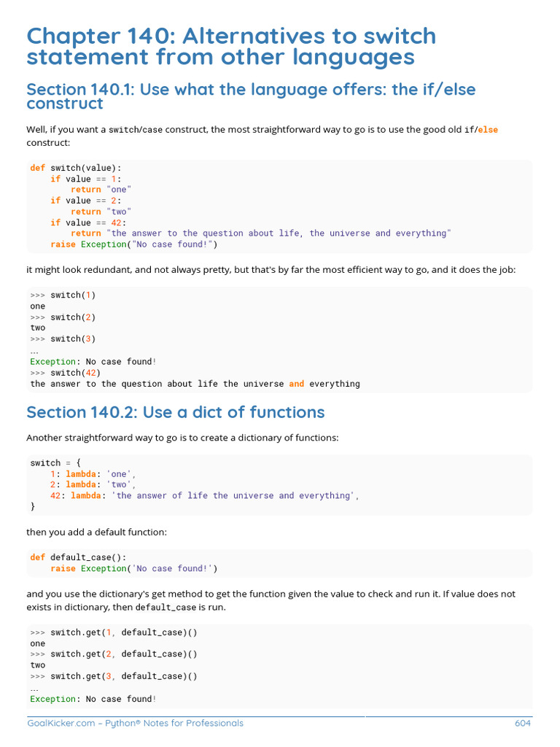Click page number 604 in footer

tap(522, 723)
